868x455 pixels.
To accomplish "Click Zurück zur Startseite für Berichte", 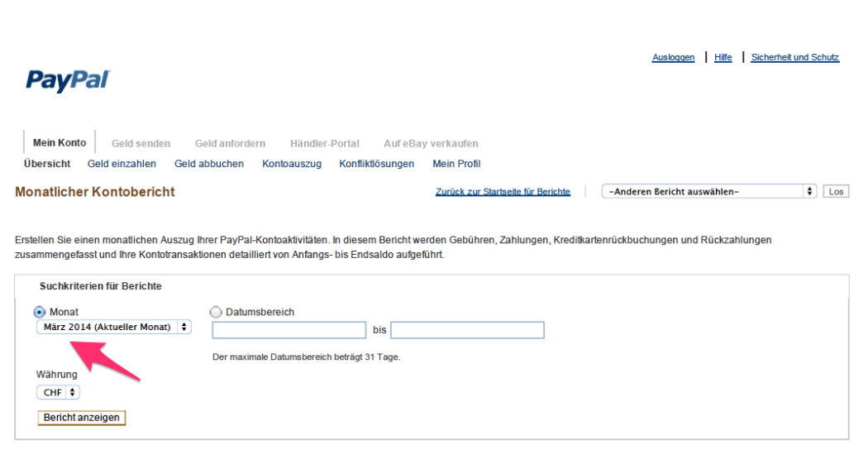I will [x=503, y=192].
